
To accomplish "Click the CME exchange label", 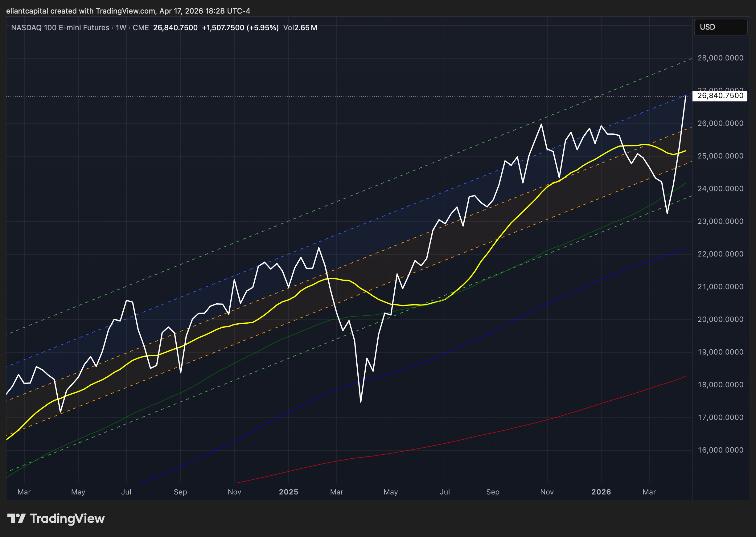I will point(141,28).
